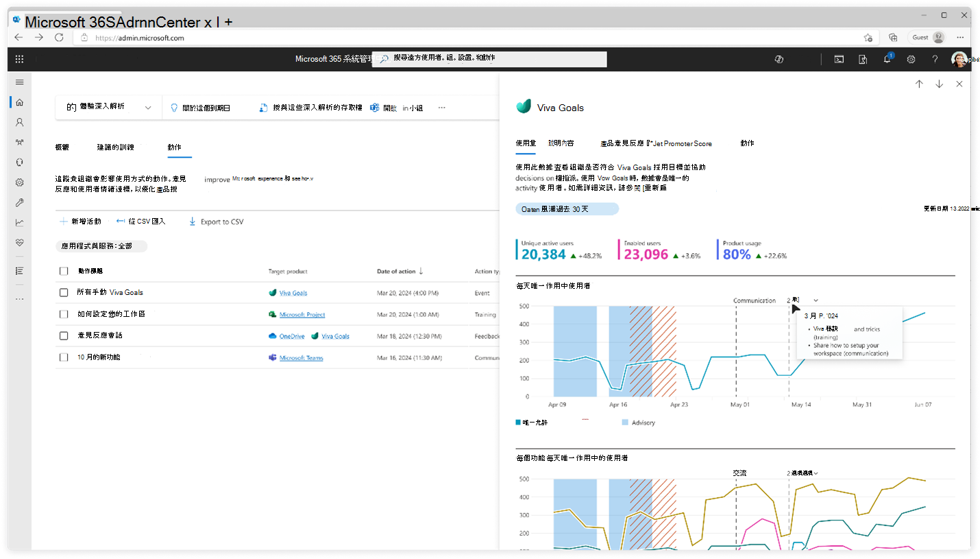Viewport: 980px width, 559px height.
Task: Click 新增活動 button
Action: point(80,222)
